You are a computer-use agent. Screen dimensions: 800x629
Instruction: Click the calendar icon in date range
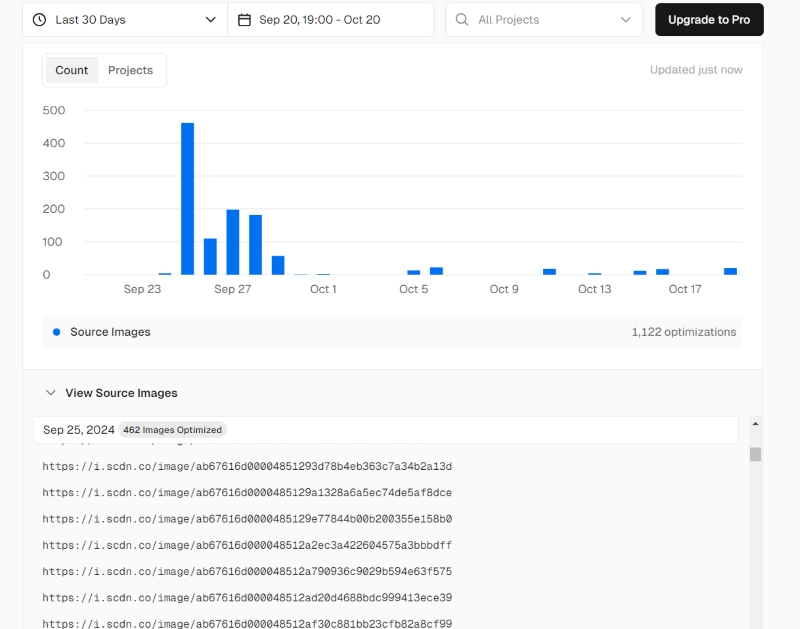244,19
